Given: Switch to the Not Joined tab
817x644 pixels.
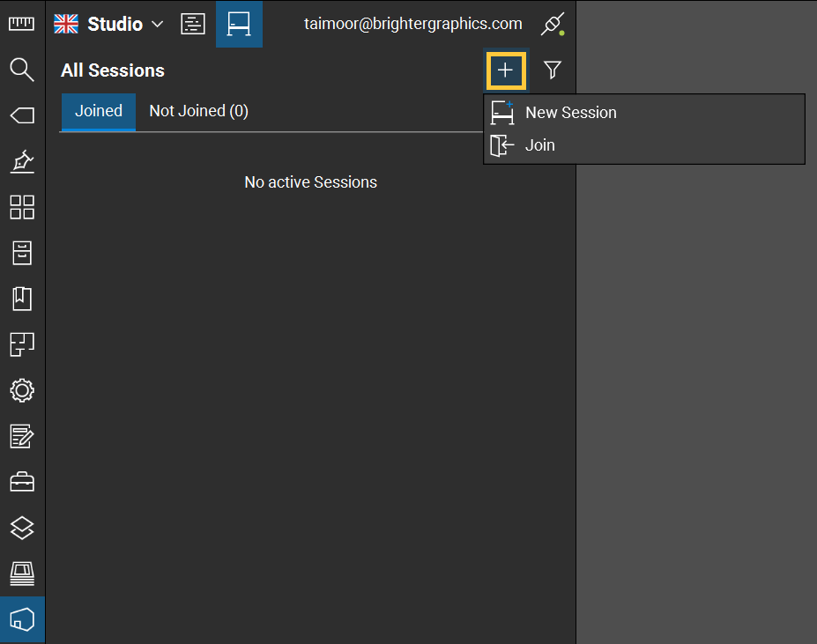Looking at the screenshot, I should 197,110.
